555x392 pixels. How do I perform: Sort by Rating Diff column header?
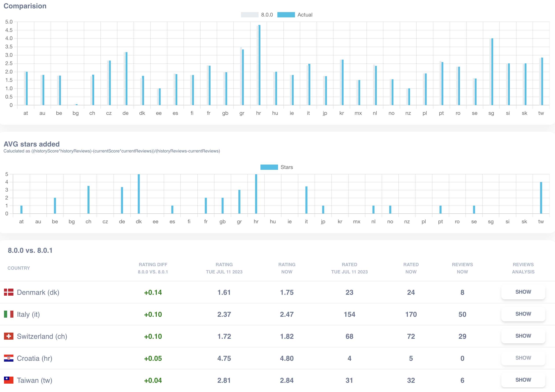153,268
